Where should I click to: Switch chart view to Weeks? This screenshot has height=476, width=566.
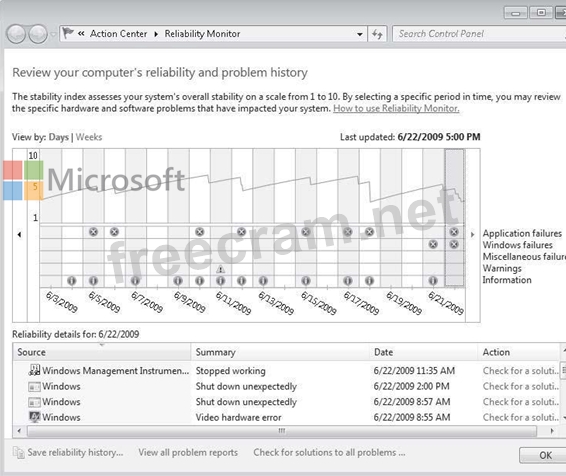[x=89, y=137]
